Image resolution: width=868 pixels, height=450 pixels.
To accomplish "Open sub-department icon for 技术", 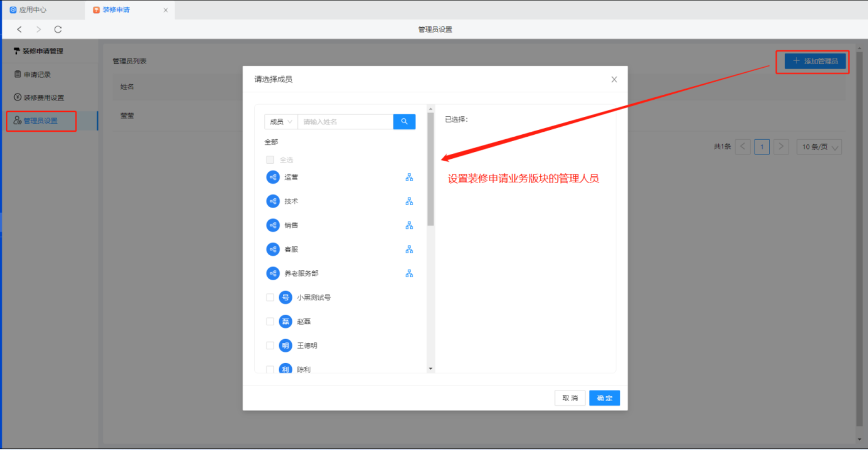I will [409, 201].
